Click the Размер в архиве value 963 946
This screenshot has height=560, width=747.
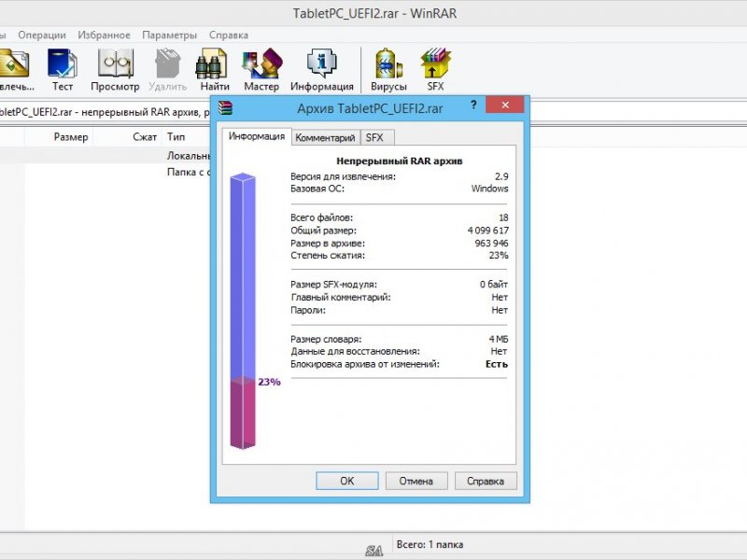[x=491, y=244]
